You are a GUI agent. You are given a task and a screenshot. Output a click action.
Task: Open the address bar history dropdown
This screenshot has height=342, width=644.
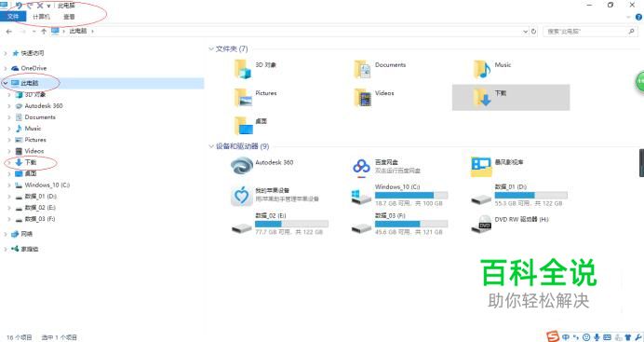point(525,32)
